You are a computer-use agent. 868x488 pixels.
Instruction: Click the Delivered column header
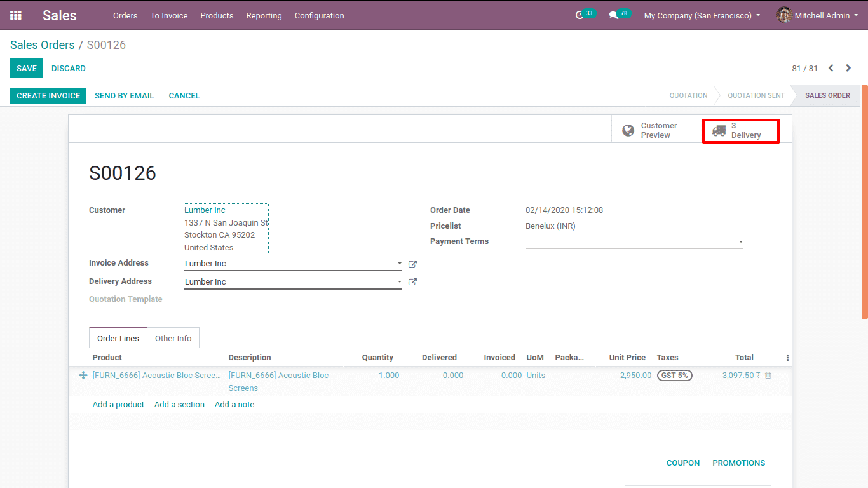pos(439,358)
